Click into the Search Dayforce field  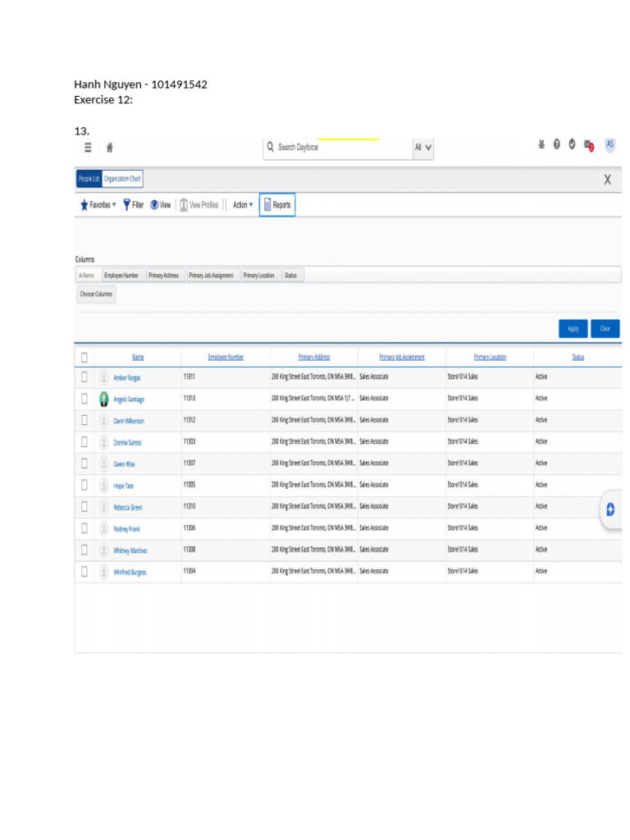[340, 148]
